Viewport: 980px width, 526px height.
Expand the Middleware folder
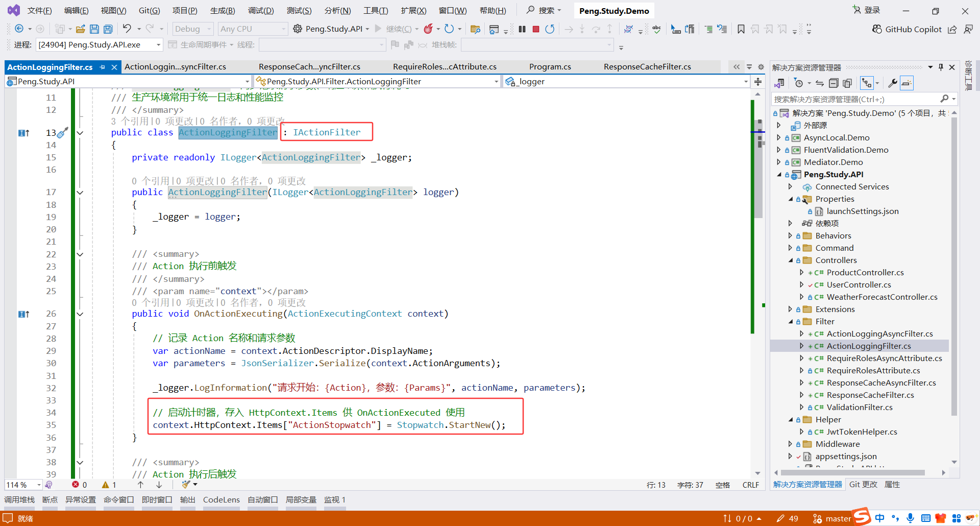pyautogui.click(x=790, y=444)
